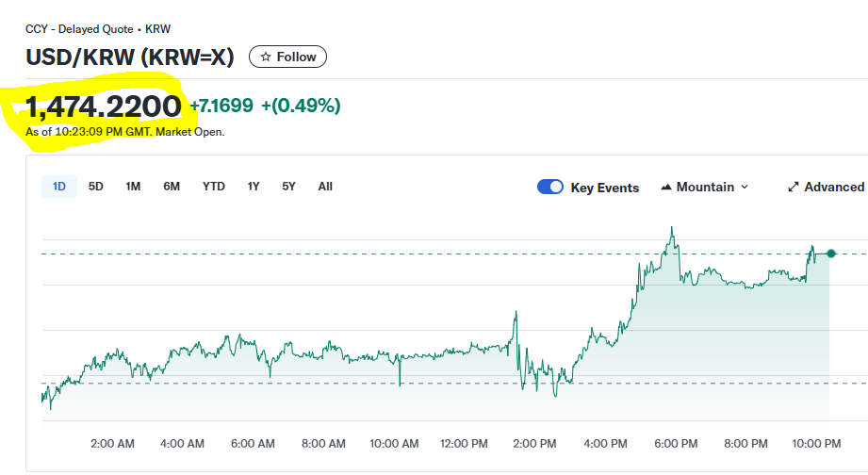Select the 1M range tab
The height and width of the screenshot is (475, 868).
click(133, 187)
